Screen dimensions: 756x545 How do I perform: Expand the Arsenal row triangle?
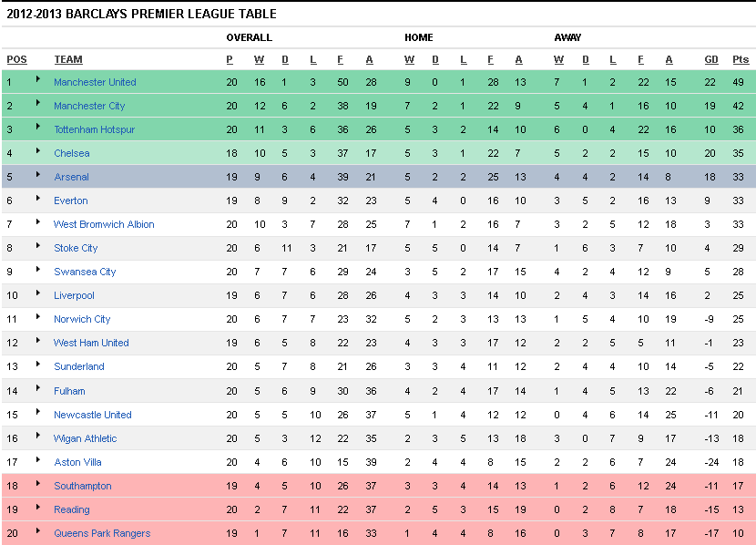click(38, 174)
